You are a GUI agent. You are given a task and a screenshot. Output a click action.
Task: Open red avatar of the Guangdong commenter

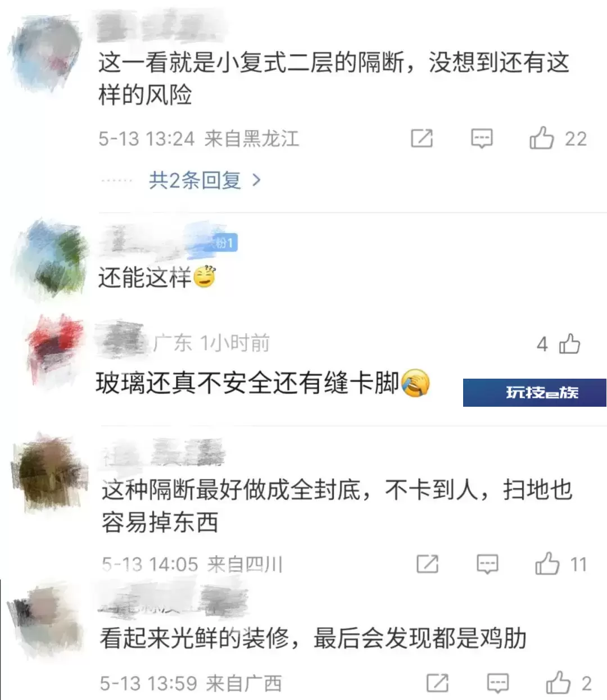click(x=55, y=348)
